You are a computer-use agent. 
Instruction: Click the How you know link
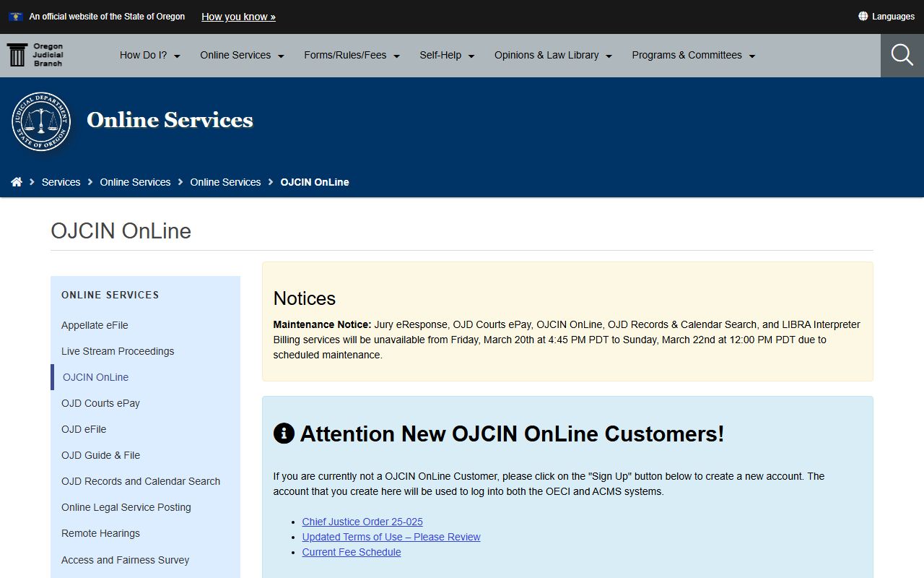click(238, 17)
